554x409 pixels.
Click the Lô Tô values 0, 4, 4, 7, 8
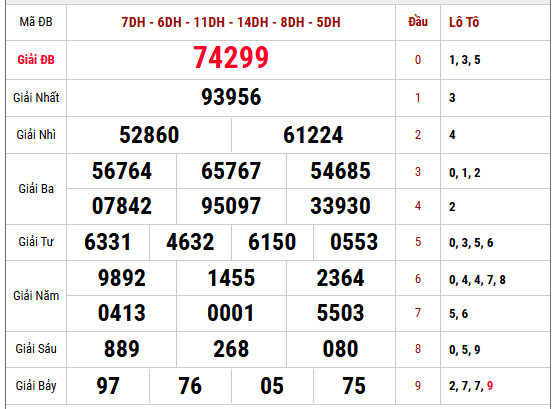click(x=477, y=280)
